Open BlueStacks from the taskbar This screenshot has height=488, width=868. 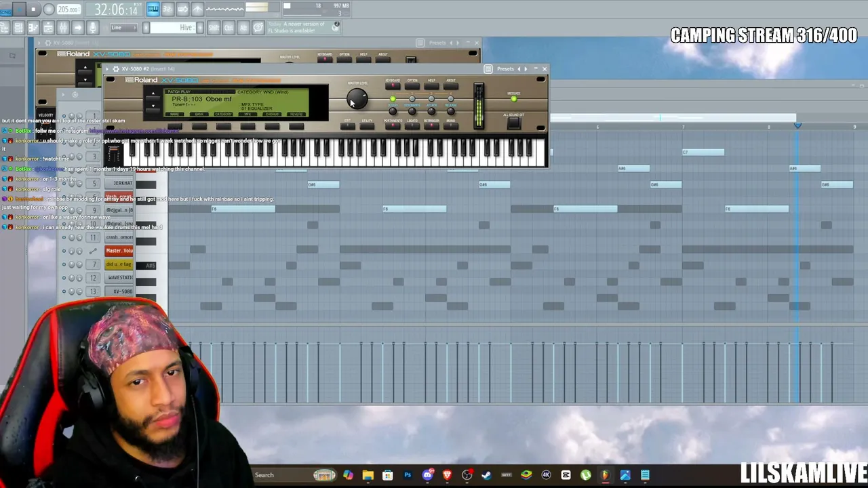[x=526, y=475]
